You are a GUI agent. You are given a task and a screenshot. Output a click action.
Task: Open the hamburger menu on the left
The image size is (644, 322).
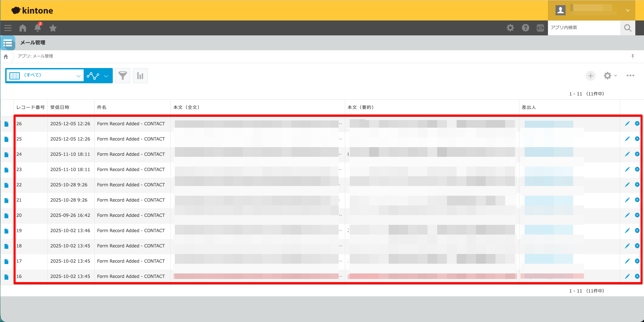tap(8, 28)
